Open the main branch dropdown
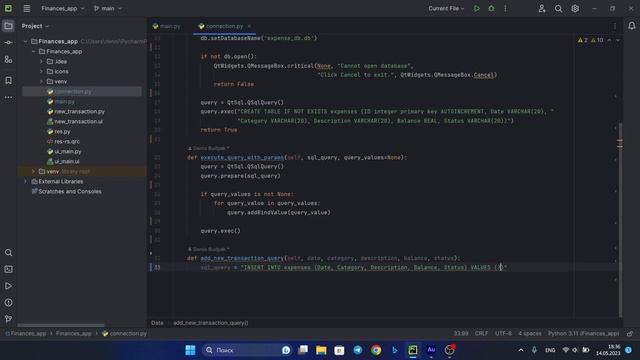Screen dimensions: 640x360 point(108,8)
